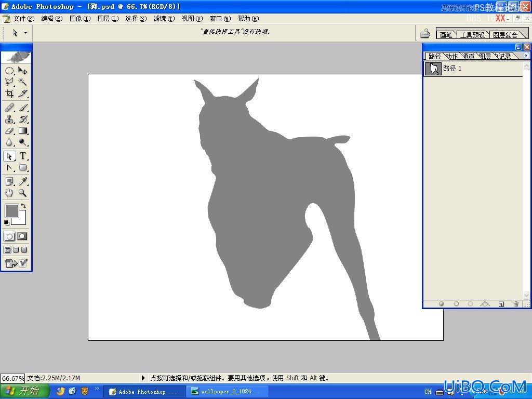This screenshot has width=532, height=399.
Task: Switch to the 图层 (Layers) panel tab
Action: pyautogui.click(x=486, y=56)
